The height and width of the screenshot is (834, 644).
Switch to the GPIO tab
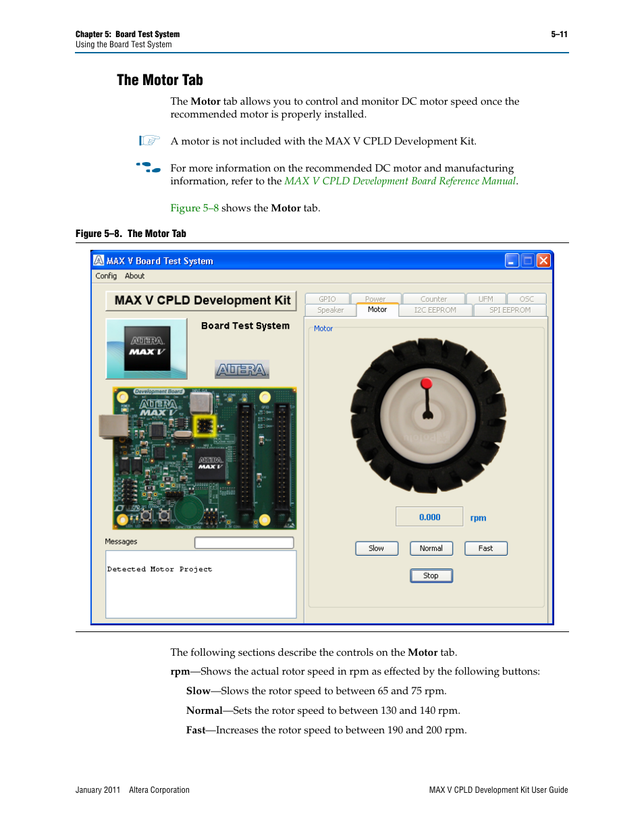(327, 299)
